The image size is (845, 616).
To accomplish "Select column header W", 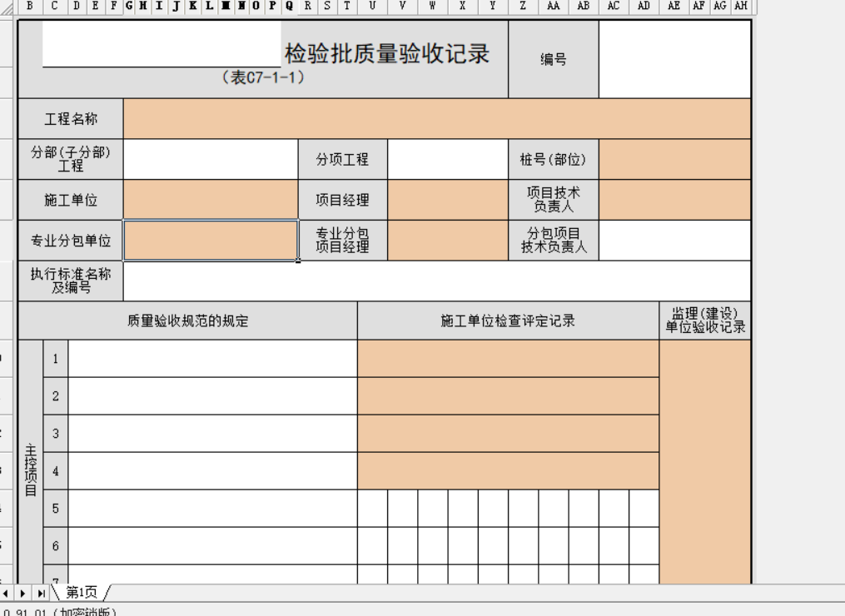I will [432, 6].
